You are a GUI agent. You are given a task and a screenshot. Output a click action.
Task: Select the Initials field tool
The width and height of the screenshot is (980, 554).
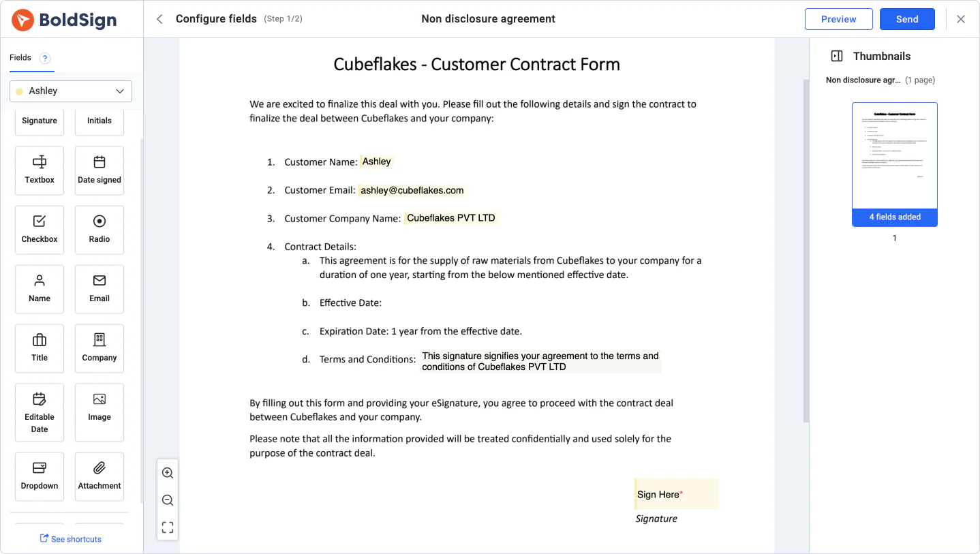pos(99,120)
